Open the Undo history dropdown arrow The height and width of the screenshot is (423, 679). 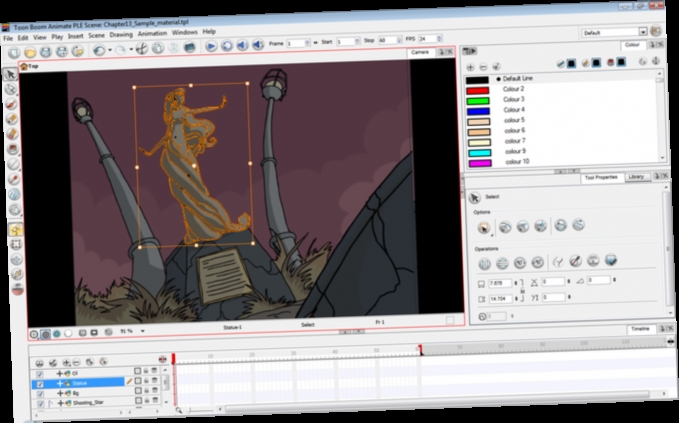coord(110,50)
